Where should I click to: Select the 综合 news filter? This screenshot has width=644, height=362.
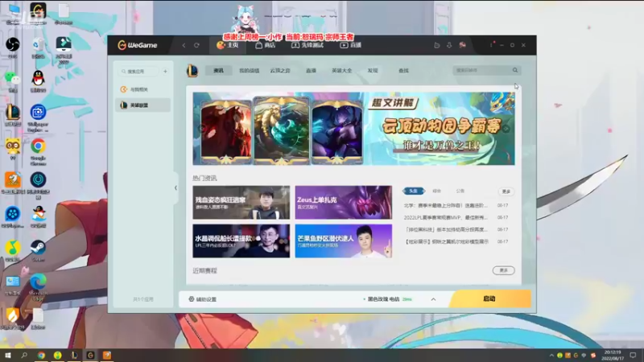pyautogui.click(x=436, y=191)
